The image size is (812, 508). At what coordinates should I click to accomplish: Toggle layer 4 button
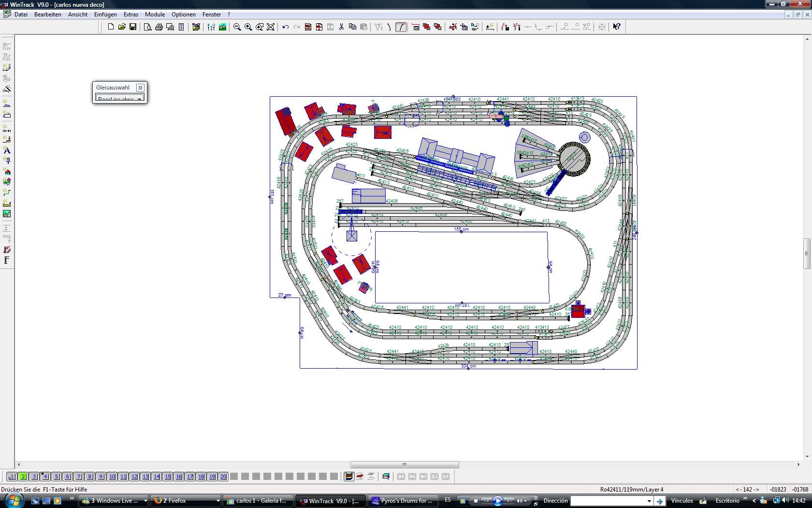(45, 477)
